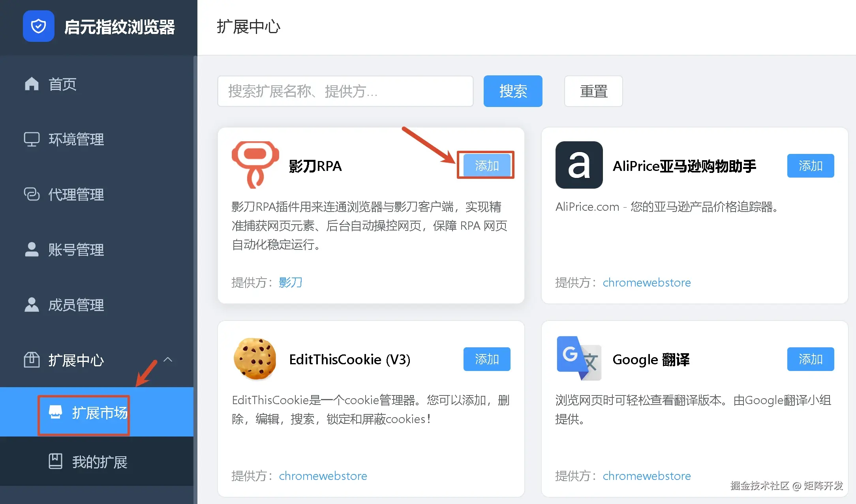The height and width of the screenshot is (504, 856).
Task: Click the Google 翻译 description text
Action: coord(693,409)
